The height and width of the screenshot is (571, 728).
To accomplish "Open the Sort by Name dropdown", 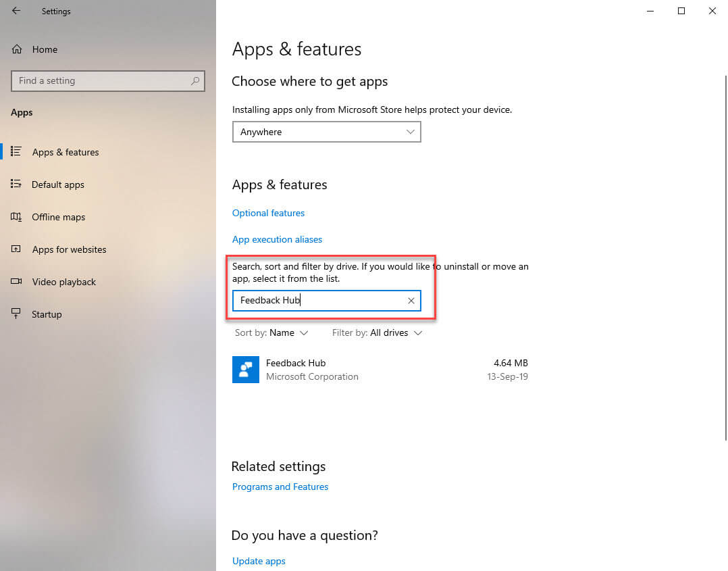I will tap(271, 332).
